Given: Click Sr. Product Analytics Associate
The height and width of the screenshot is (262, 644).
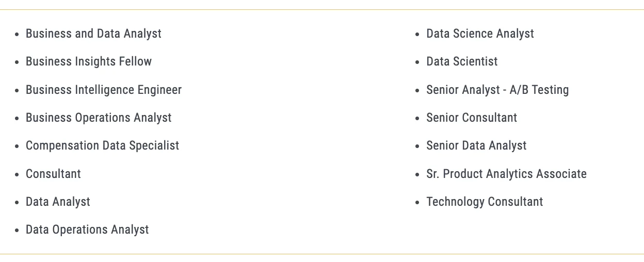Looking at the screenshot, I should (x=506, y=174).
